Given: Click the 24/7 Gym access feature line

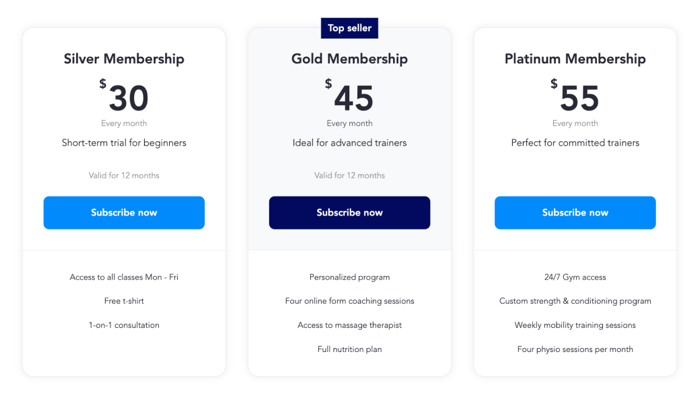Looking at the screenshot, I should pos(575,277).
